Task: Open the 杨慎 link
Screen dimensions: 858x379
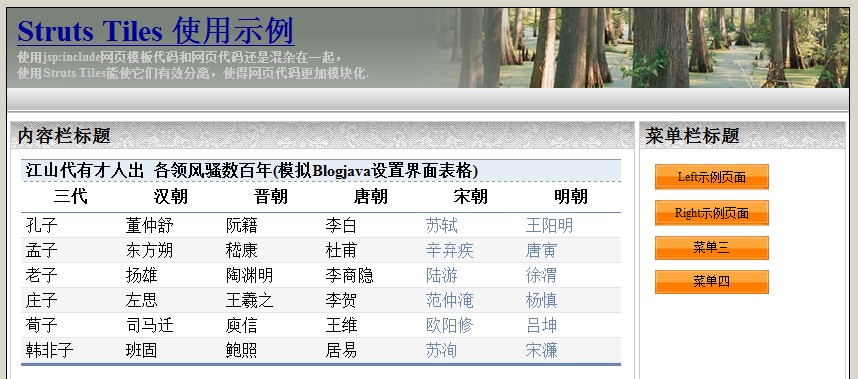Action: 541,300
